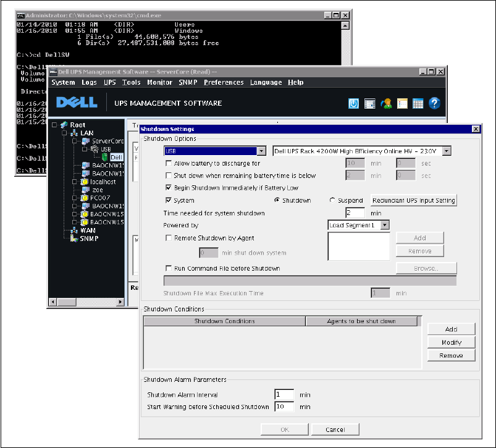Open the Load Segment1 dropdown
Screen dimensions: 496x448
[385, 226]
